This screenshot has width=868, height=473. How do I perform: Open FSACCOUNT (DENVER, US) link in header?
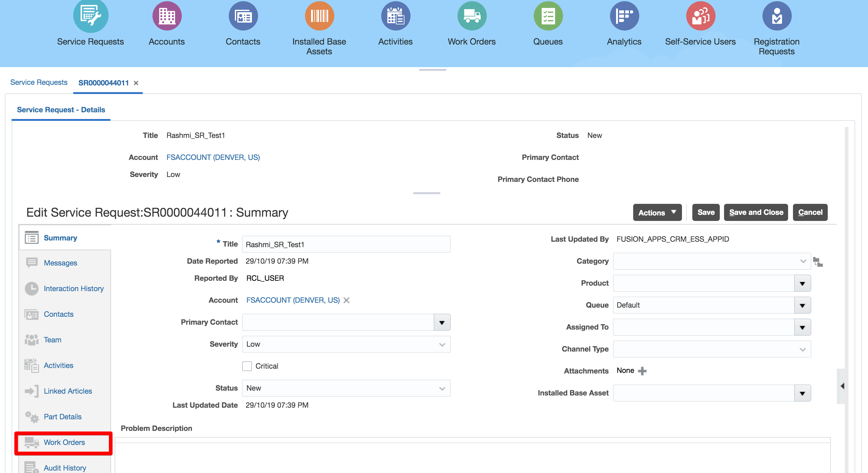click(x=213, y=157)
